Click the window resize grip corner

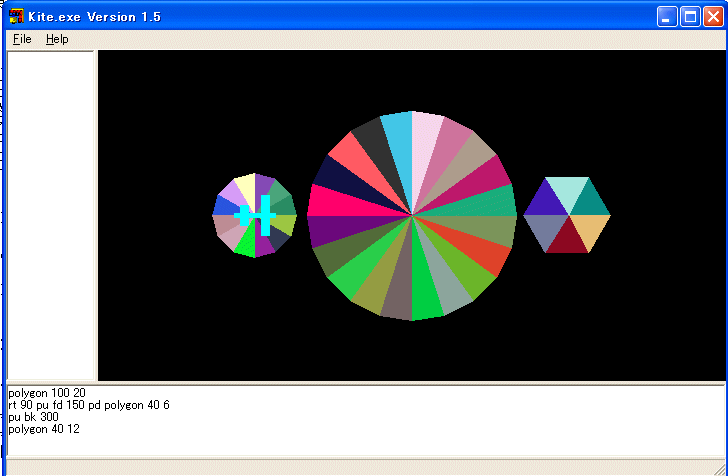point(719,469)
